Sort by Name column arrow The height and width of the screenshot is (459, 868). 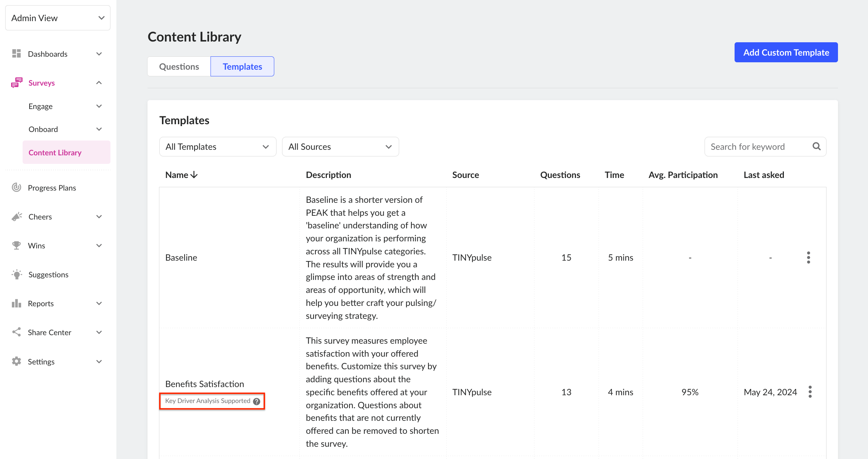[194, 175]
